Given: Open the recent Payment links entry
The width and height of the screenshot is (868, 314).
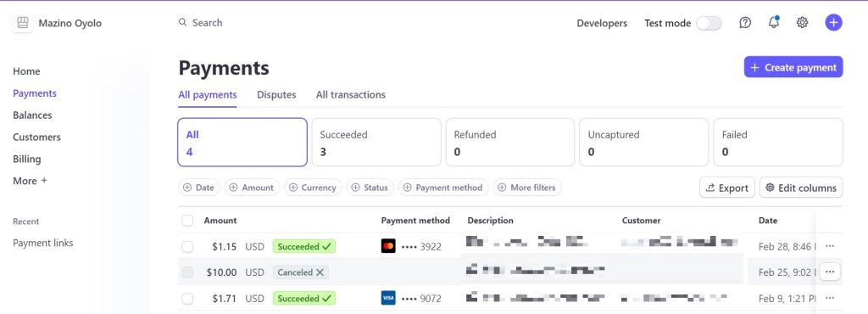Looking at the screenshot, I should (42, 243).
